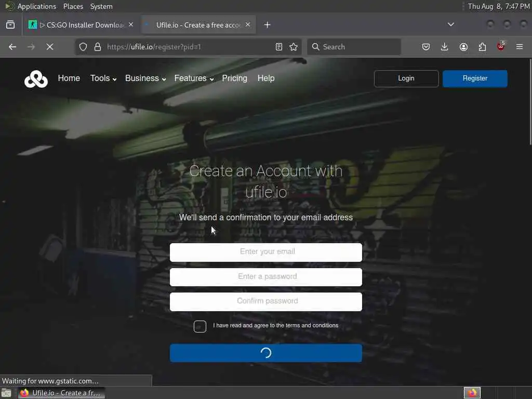Image resolution: width=532 pixels, height=399 pixels.
Task: Open the System menu
Action: coord(101,6)
